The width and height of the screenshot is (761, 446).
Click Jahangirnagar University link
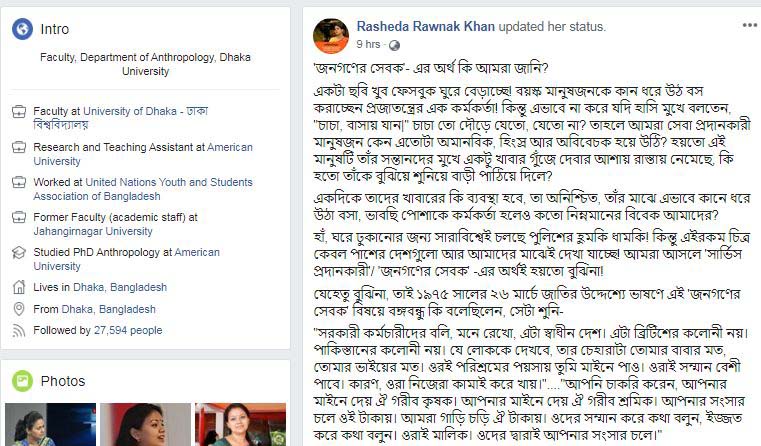(93, 231)
